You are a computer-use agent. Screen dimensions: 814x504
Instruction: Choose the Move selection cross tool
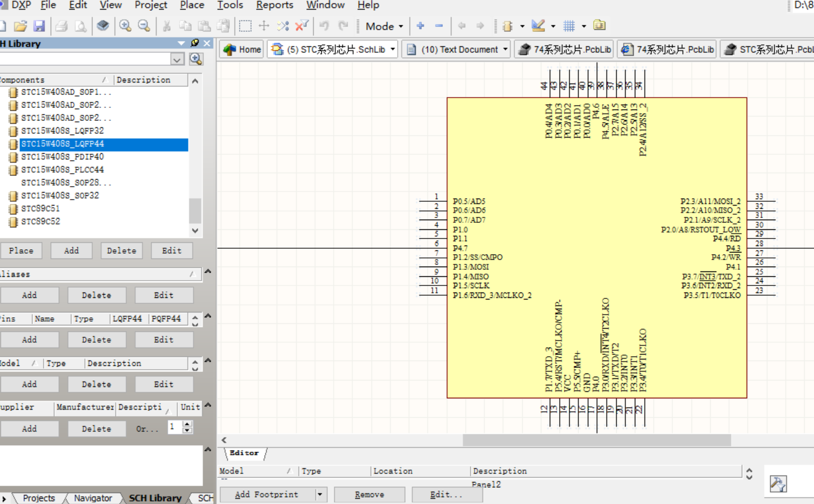[264, 26]
